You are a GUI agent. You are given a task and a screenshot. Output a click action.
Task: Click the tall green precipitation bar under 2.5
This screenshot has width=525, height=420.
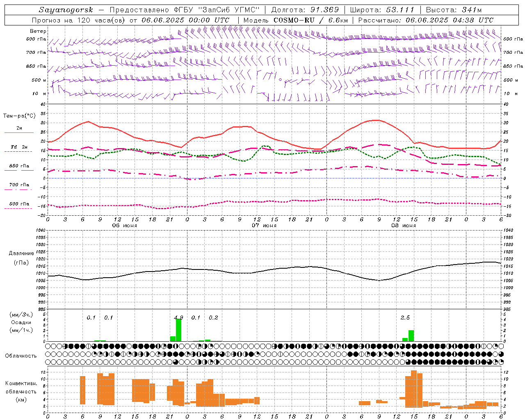[x=411, y=336]
